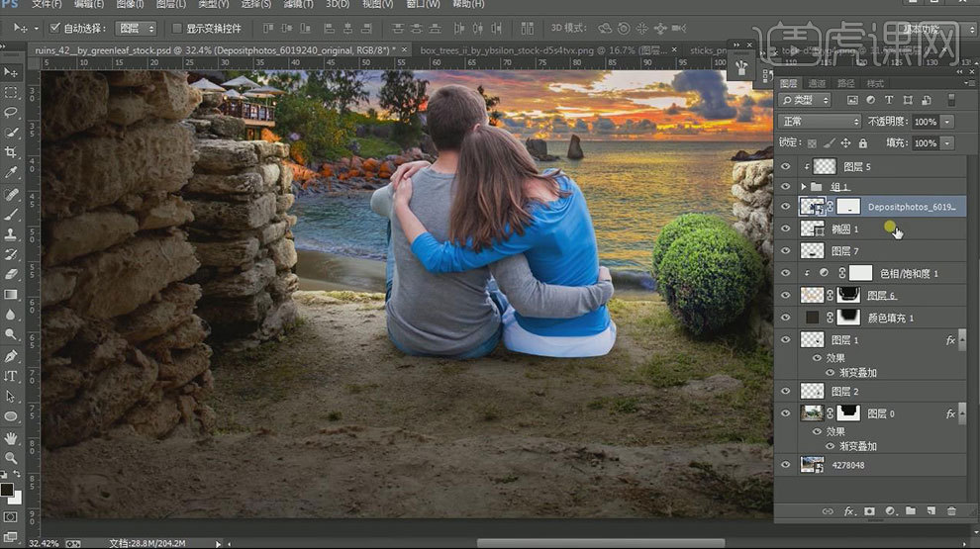The height and width of the screenshot is (549, 980).
Task: Hide the Depositphotos_6019 layer
Action: click(786, 207)
